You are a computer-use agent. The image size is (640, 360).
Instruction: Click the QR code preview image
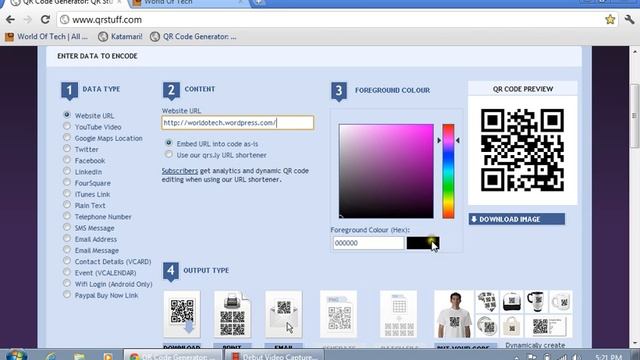522,150
